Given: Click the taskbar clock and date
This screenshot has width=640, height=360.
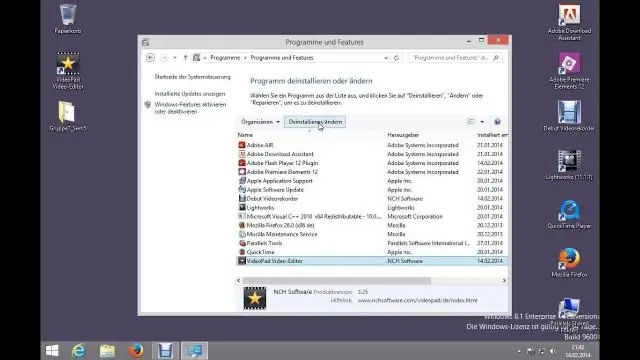Looking at the screenshot, I should click(578, 351).
